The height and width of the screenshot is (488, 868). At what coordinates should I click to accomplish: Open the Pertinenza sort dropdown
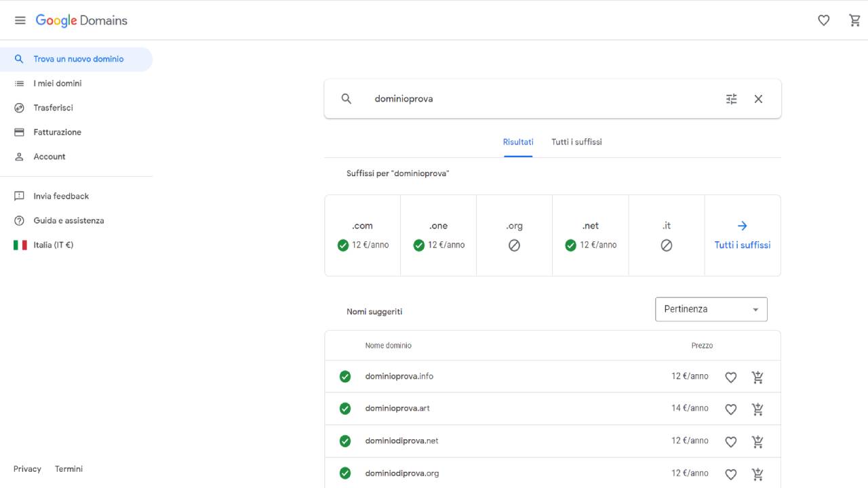pos(711,308)
